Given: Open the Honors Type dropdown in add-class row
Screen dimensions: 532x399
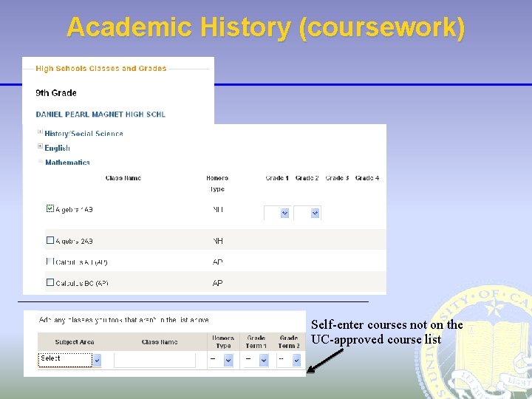Looking at the screenshot, I should (228, 360).
